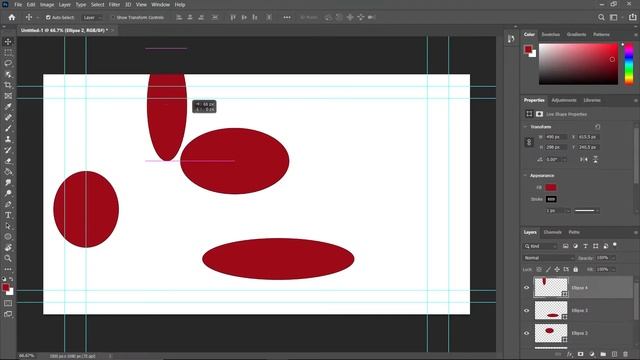Hide the Ellipse 3 layer
Screen dimensions: 640x360
tap(527, 311)
